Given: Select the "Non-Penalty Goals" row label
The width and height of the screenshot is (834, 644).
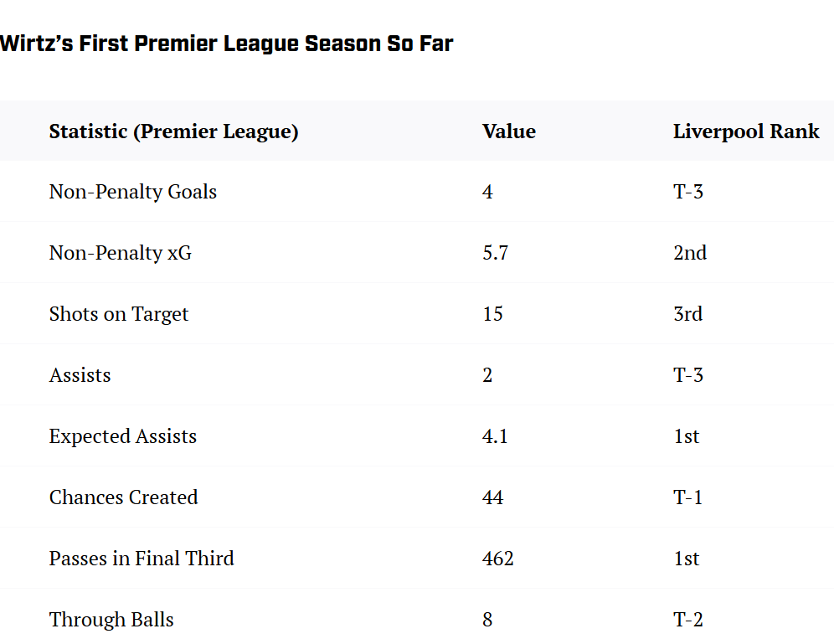Looking at the screenshot, I should pyautogui.click(x=133, y=192).
